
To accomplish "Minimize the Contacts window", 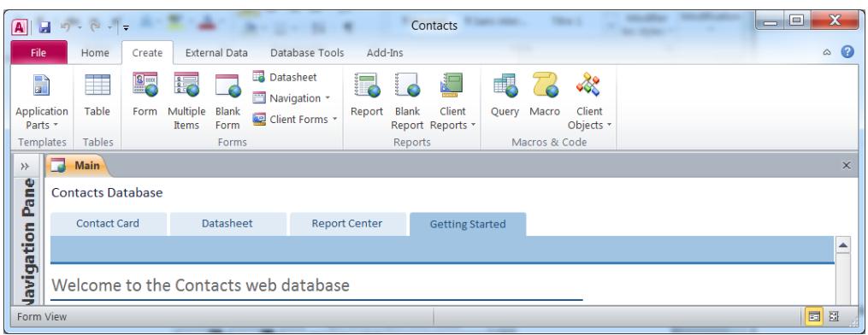I will 770,22.
